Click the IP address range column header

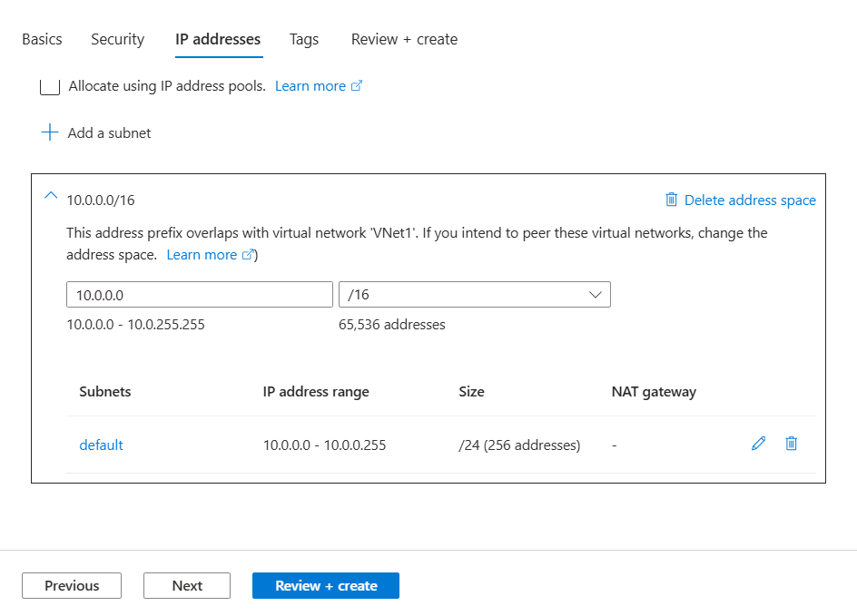pyautogui.click(x=316, y=392)
